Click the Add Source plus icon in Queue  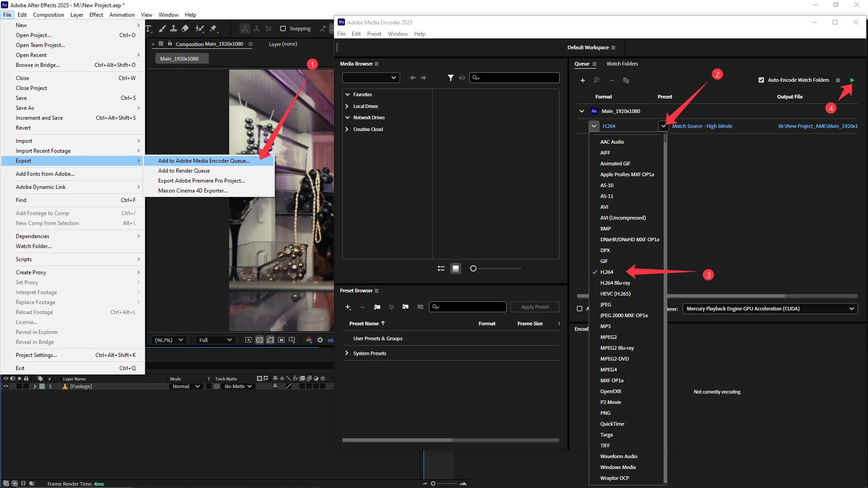point(583,80)
